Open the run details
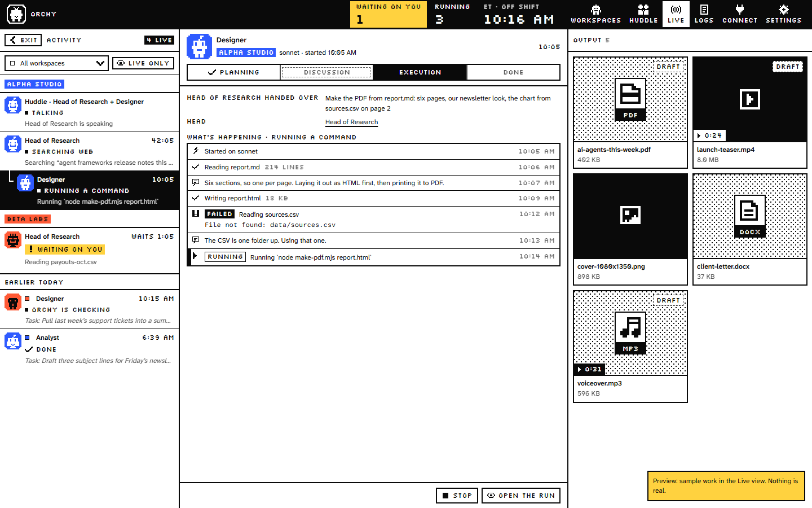 [521, 496]
